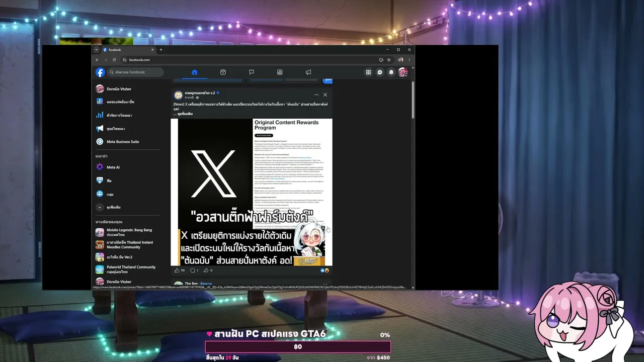Go forward in the browser
The height and width of the screenshot is (362, 644).
click(106, 60)
